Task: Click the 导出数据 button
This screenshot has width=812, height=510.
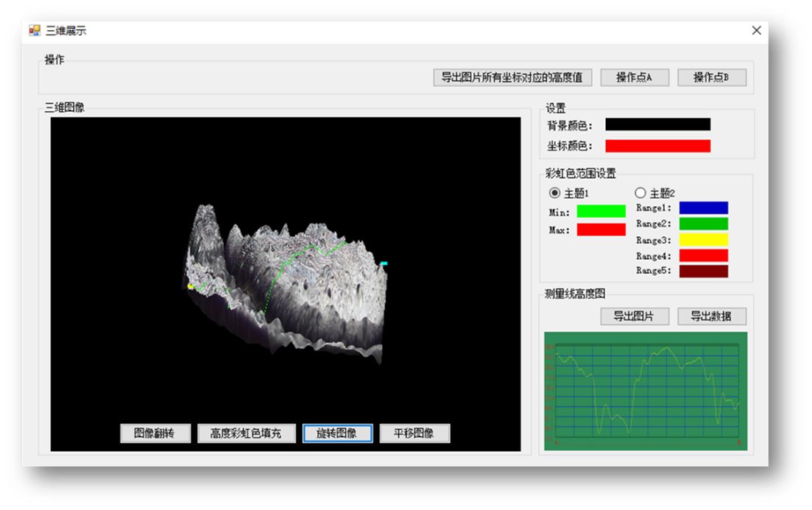Action: click(712, 316)
